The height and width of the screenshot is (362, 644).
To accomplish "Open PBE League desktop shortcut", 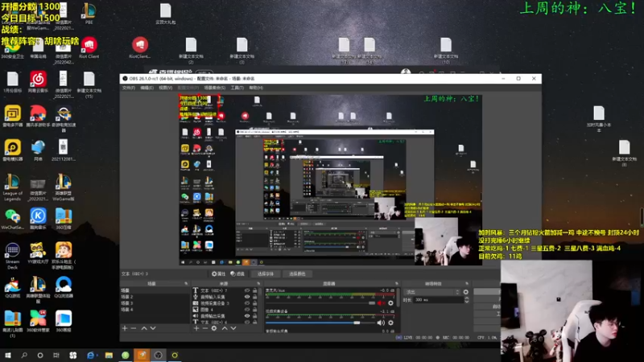I will (x=89, y=13).
